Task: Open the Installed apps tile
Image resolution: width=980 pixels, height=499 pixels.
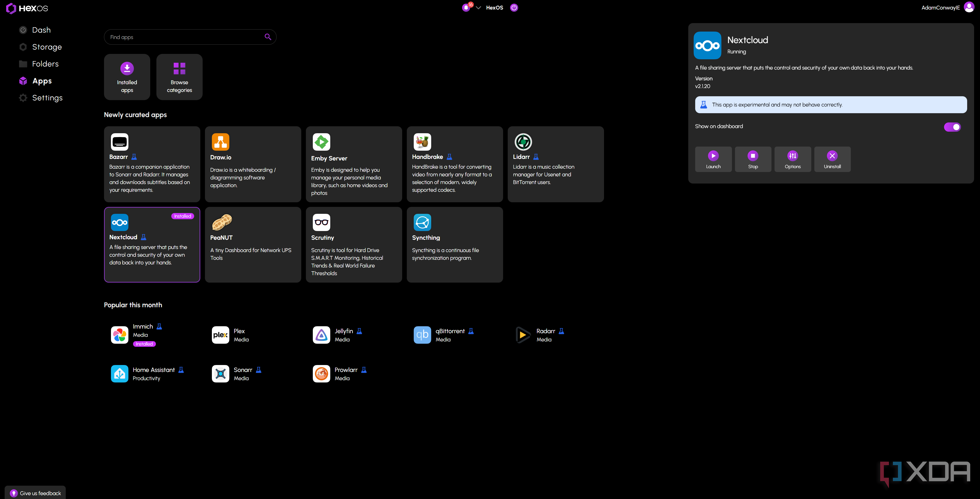Action: (x=127, y=77)
